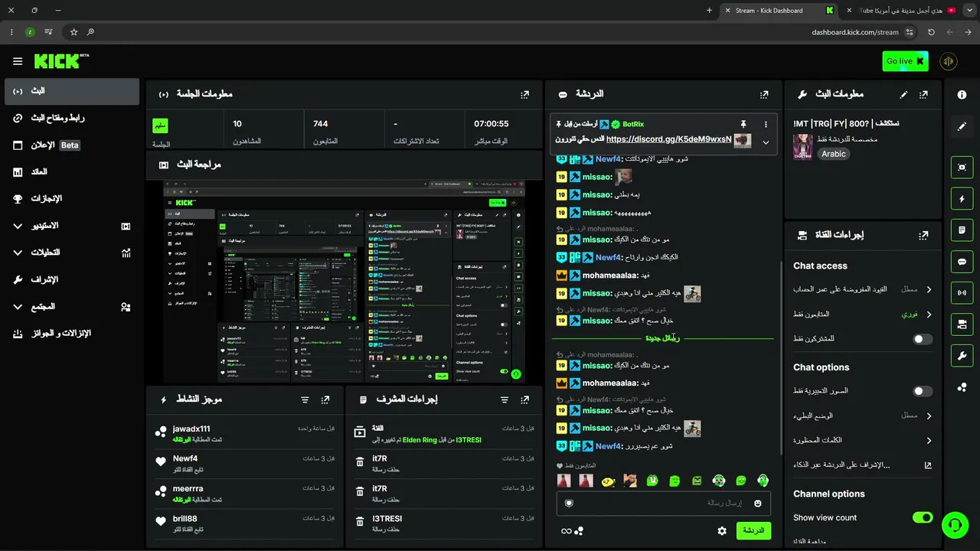The image size is (980, 551).
Task: Pop out the chat panel
Action: coord(764,94)
